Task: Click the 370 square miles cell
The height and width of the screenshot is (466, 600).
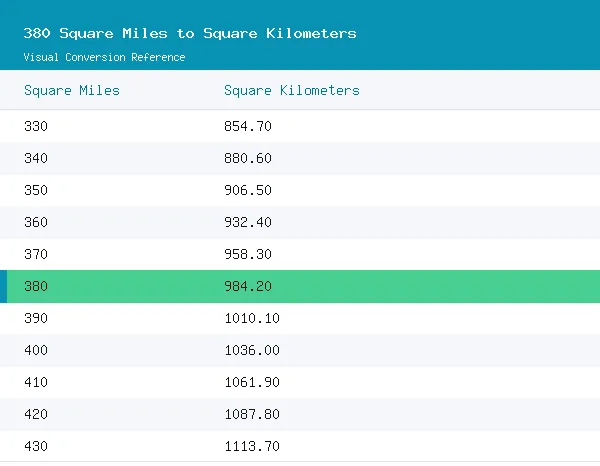Action: pos(36,254)
